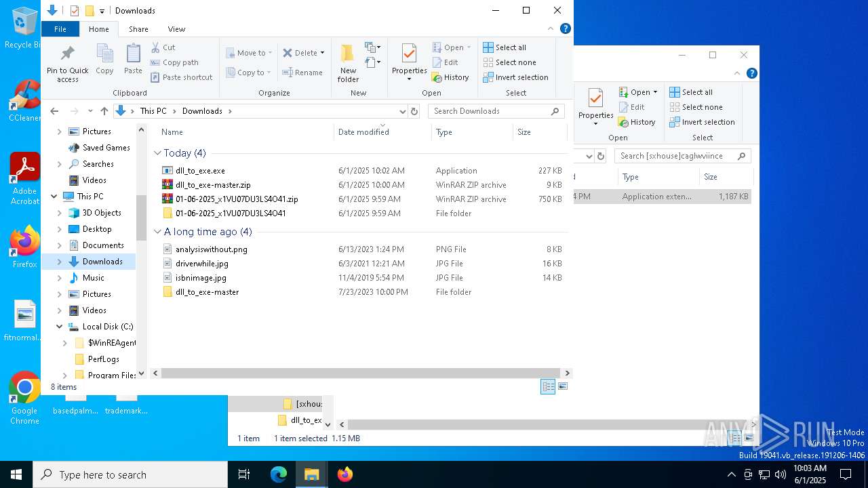The height and width of the screenshot is (488, 868).
Task: Click History in background window ribbon
Action: pos(637,122)
